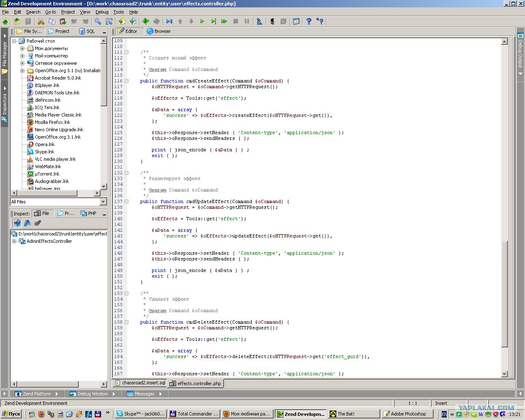The image size is (525, 420).
Task: Click the Copy toolbar icon
Action: (x=52, y=21)
